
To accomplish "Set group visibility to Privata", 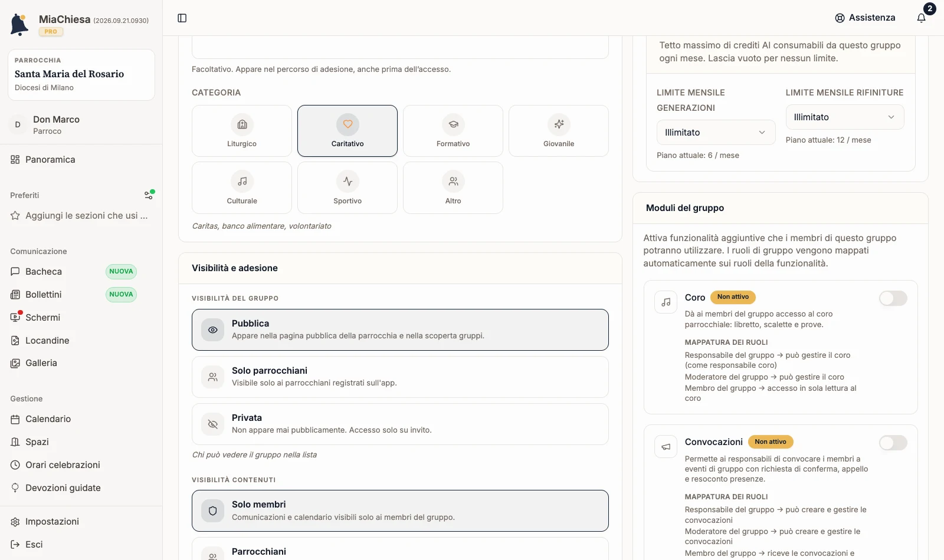I will [x=400, y=424].
